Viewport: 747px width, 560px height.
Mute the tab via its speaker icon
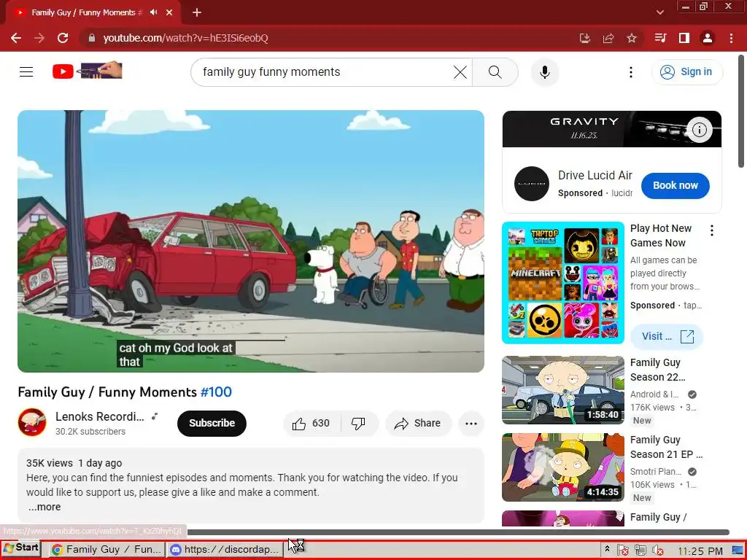(x=153, y=12)
